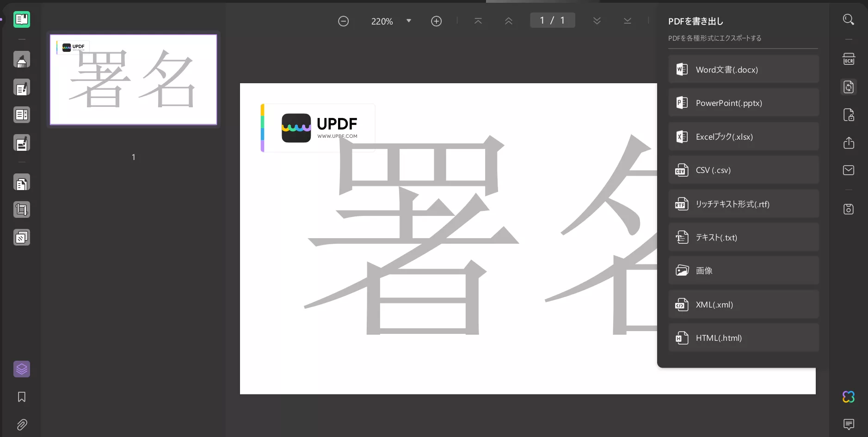Open the zoom level dropdown arrow
The height and width of the screenshot is (437, 868).
click(409, 21)
